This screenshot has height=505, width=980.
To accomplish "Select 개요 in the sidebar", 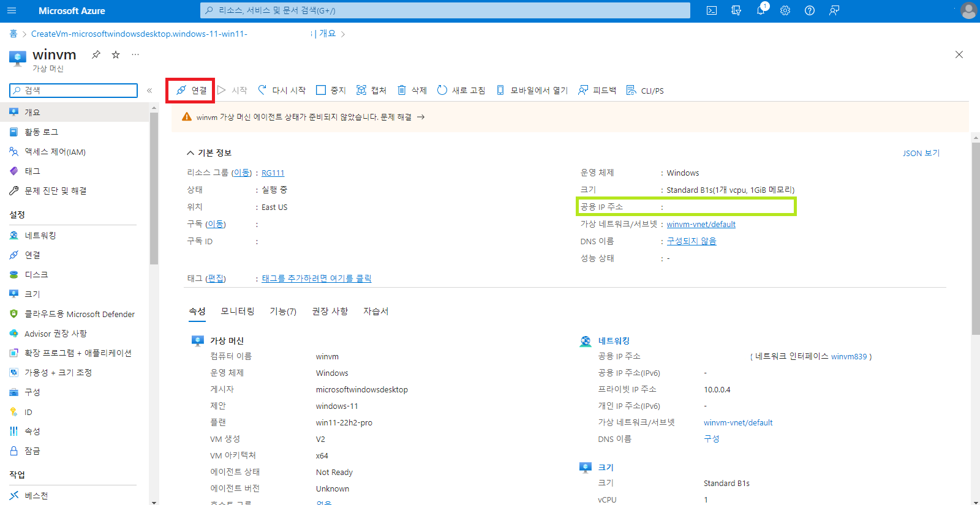I will (x=74, y=113).
